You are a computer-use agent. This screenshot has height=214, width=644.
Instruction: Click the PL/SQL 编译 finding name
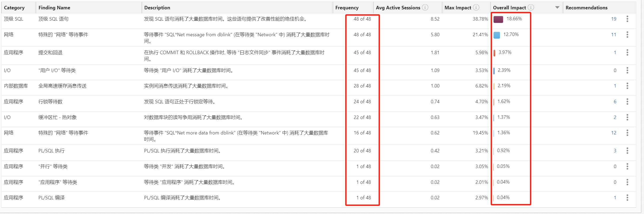(x=51, y=198)
